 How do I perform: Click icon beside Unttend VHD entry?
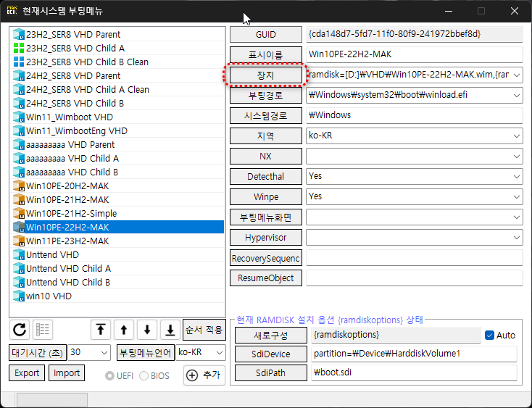point(19,254)
